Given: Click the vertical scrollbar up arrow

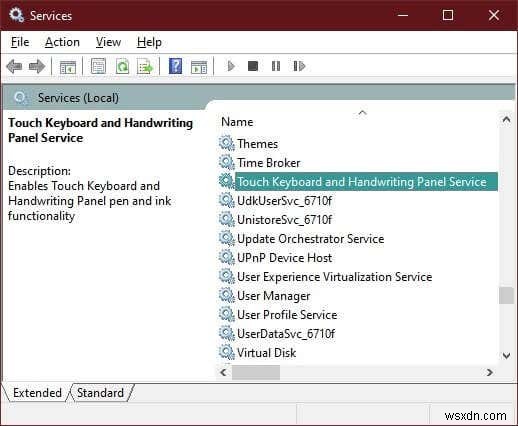Looking at the screenshot, I should click(x=506, y=119).
